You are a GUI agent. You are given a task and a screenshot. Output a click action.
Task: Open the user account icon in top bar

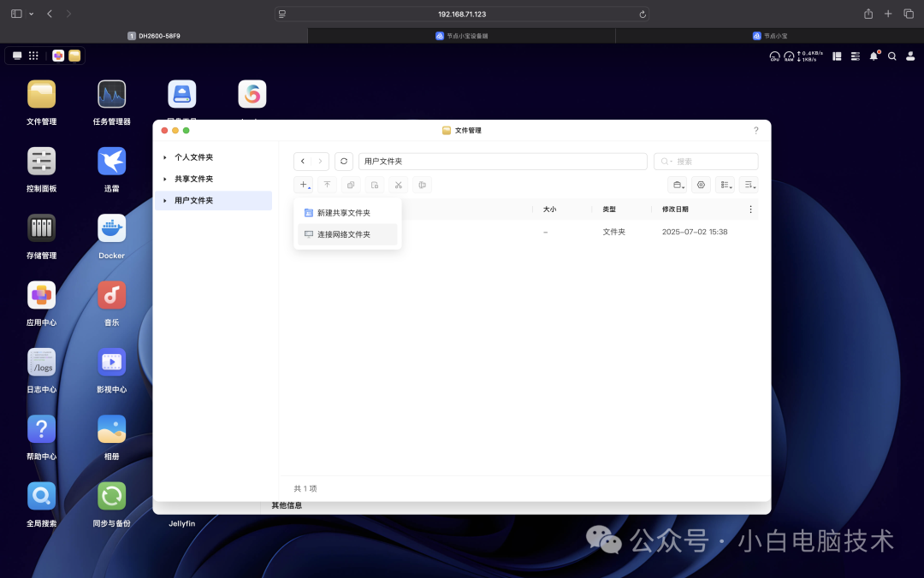(x=910, y=56)
